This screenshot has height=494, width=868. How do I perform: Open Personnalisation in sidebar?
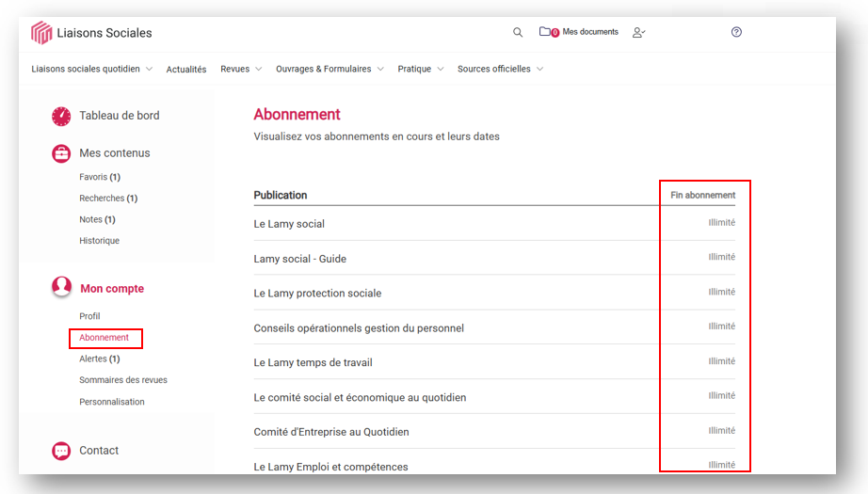[112, 402]
